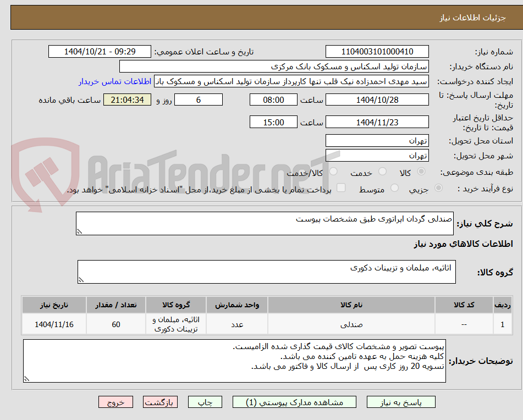523x420 pixels.
Task: Click the صندلی item name cell
Action: point(351,324)
